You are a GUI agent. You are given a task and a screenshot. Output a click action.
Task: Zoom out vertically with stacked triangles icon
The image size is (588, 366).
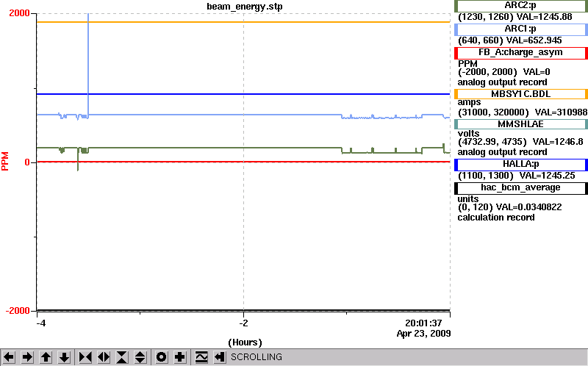pyautogui.click(x=140, y=357)
